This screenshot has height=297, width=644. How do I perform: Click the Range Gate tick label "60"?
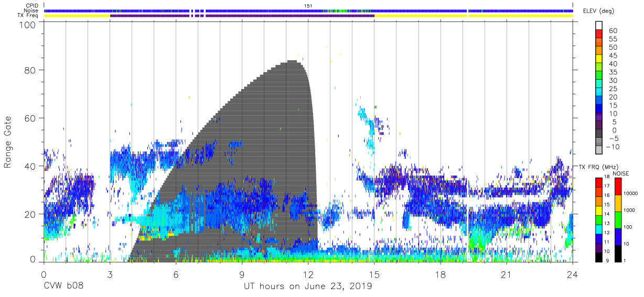click(x=31, y=118)
